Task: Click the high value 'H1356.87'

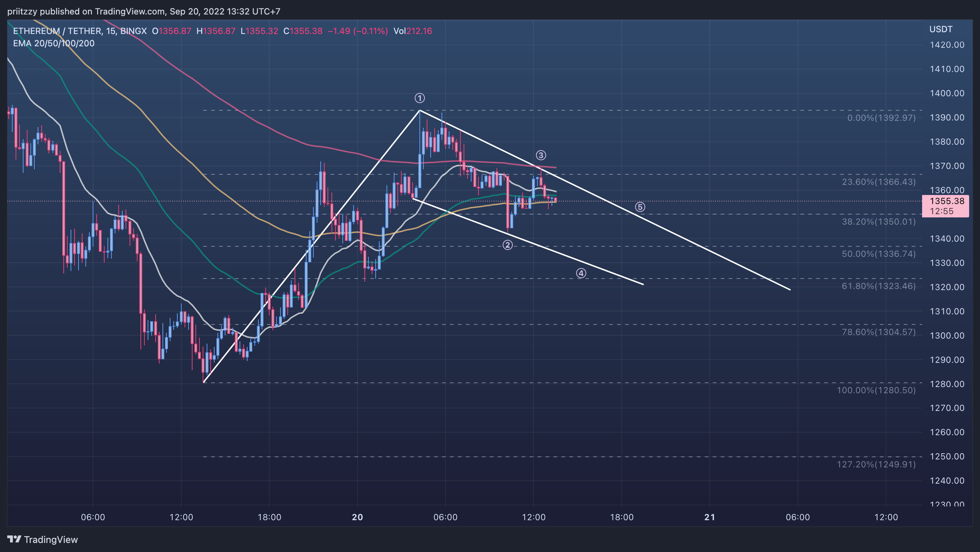Action: point(216,31)
